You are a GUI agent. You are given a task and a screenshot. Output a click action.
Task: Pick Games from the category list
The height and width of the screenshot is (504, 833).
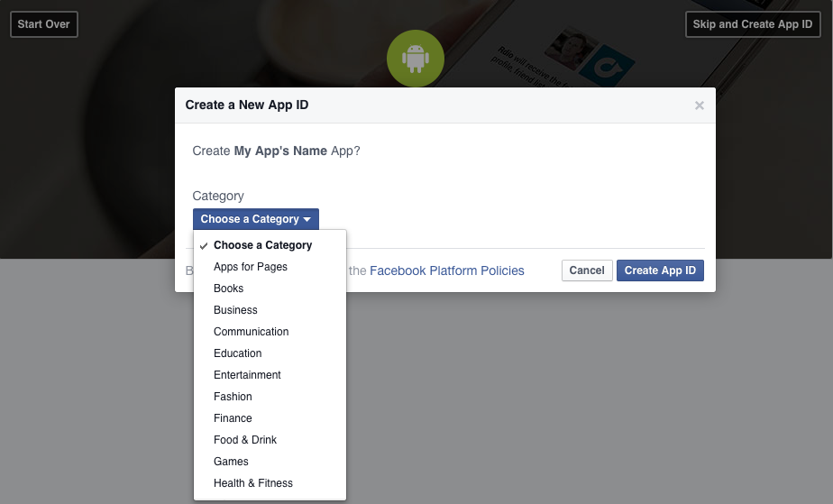pyautogui.click(x=231, y=462)
